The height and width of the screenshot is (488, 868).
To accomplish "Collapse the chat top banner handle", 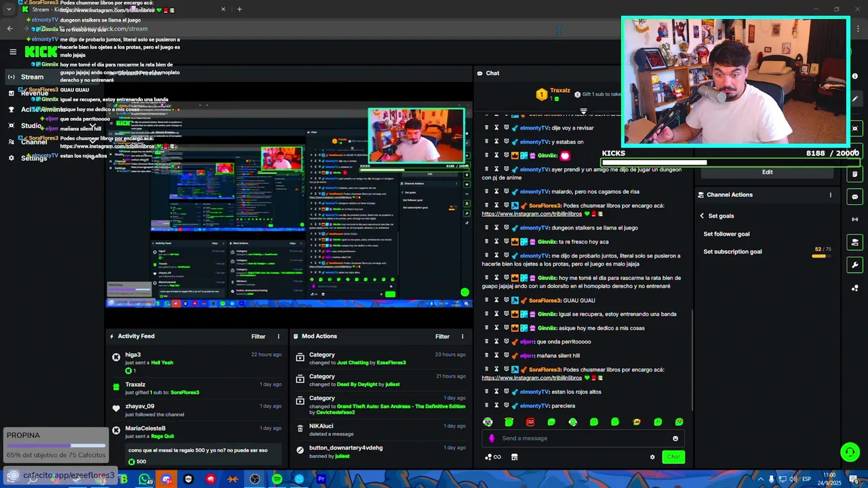I will point(583,110).
